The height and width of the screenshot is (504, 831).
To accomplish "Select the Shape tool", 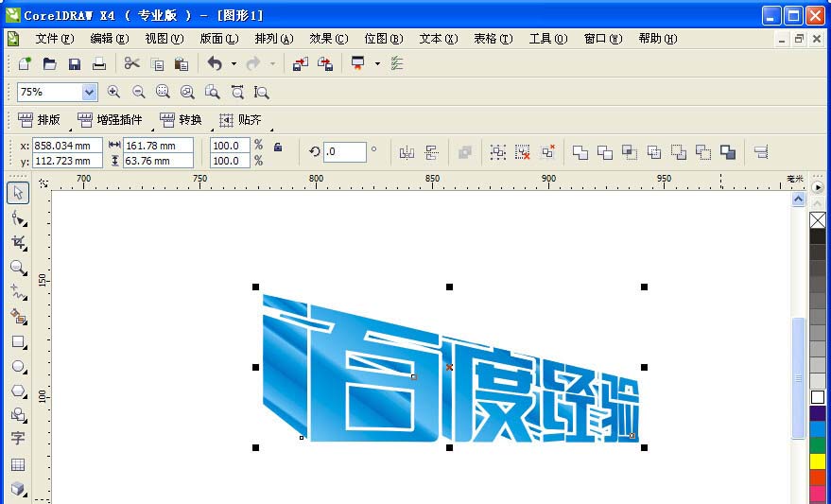I will coord(19,217).
